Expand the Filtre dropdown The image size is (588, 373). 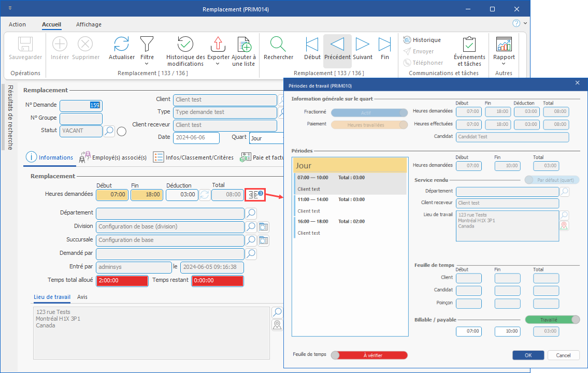click(x=147, y=64)
